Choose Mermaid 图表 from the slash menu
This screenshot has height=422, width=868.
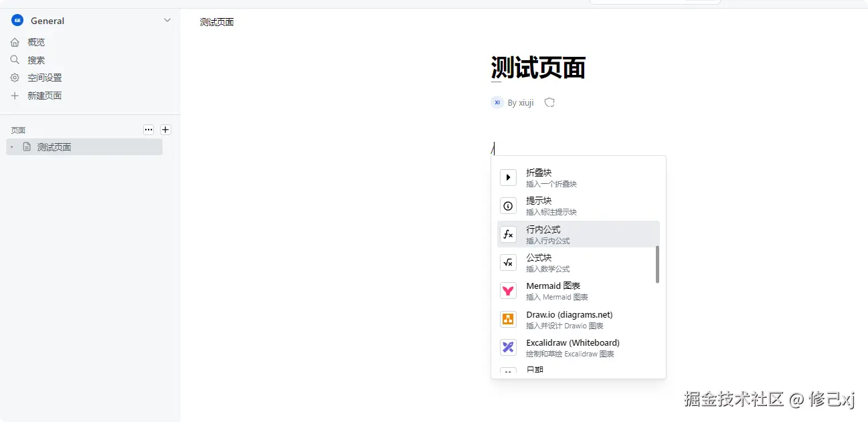[578, 291]
